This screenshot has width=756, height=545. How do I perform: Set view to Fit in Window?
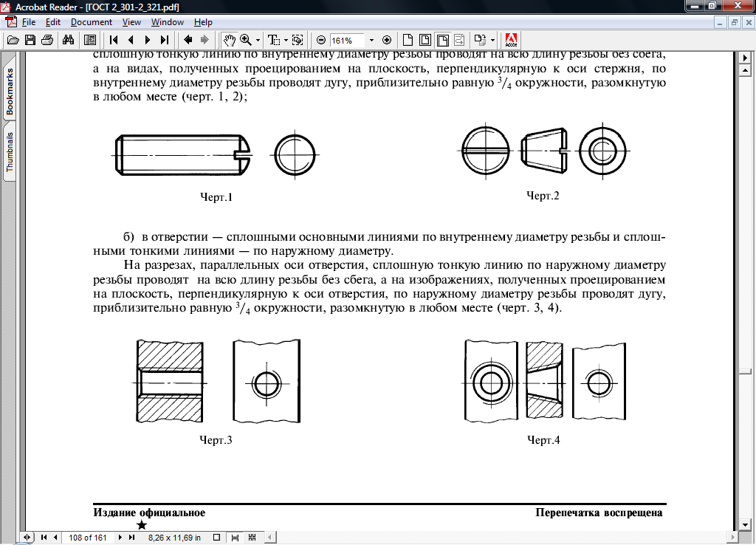click(x=425, y=40)
